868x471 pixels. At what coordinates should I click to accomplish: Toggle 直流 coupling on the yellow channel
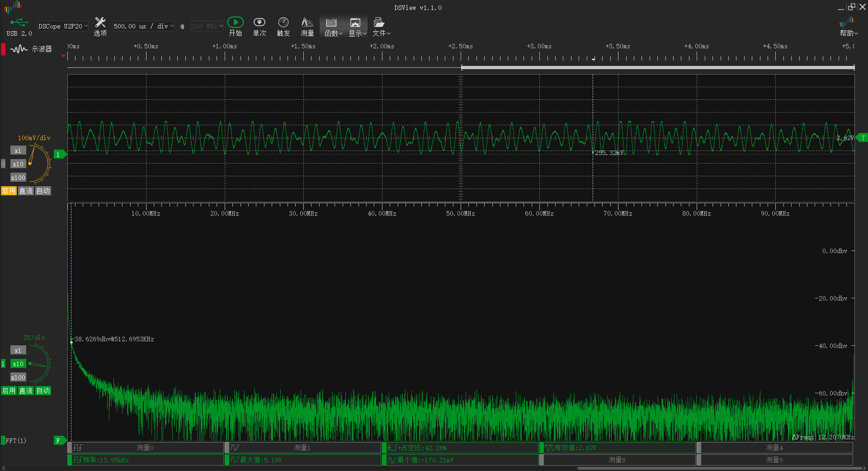tap(26, 191)
